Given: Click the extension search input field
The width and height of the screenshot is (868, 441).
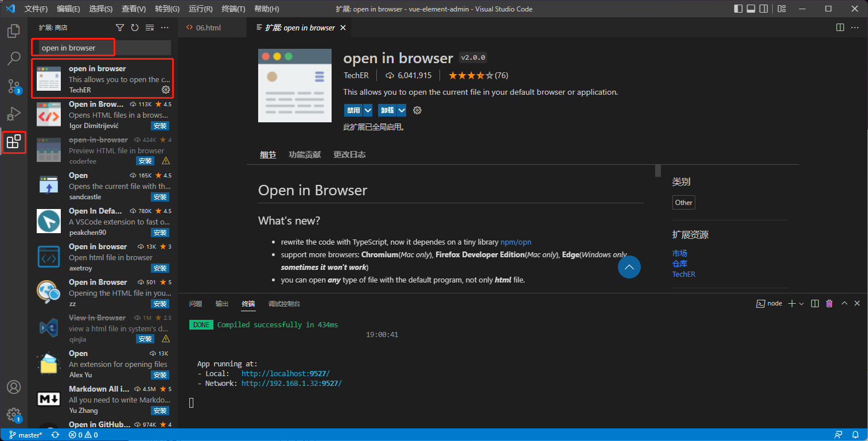Looking at the screenshot, I should 104,48.
